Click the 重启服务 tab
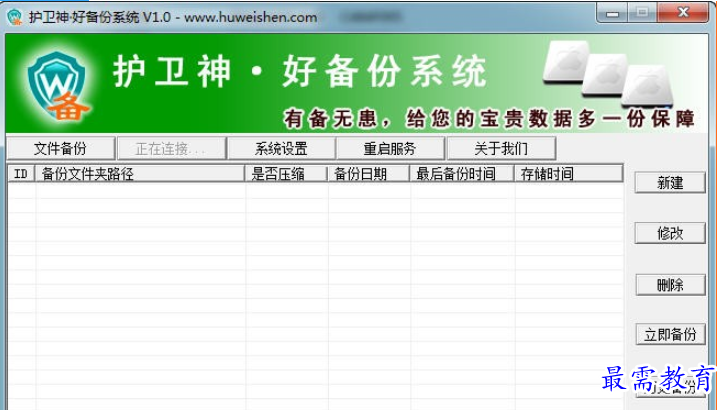 coord(390,149)
